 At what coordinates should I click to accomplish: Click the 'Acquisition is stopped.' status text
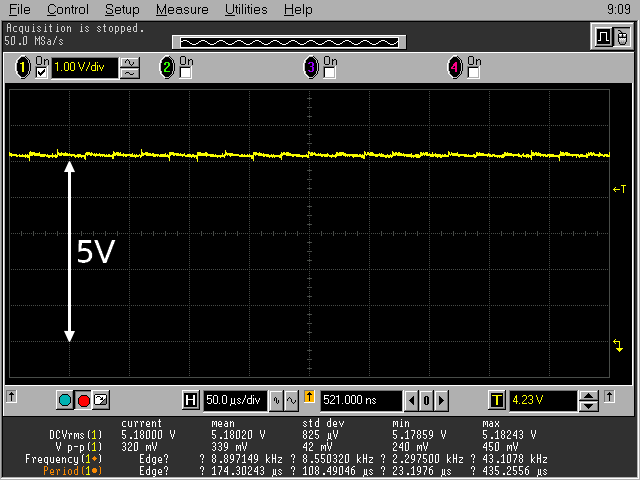coord(75,29)
